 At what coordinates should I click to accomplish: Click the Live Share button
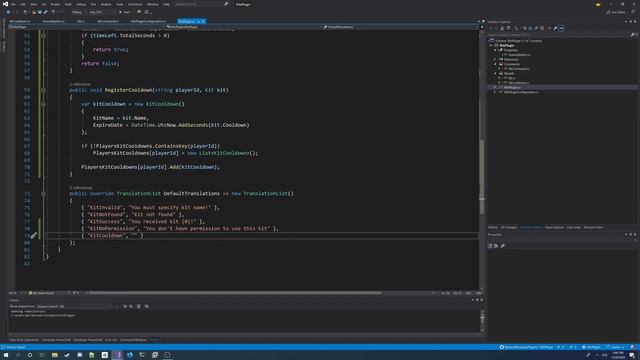coord(616,12)
